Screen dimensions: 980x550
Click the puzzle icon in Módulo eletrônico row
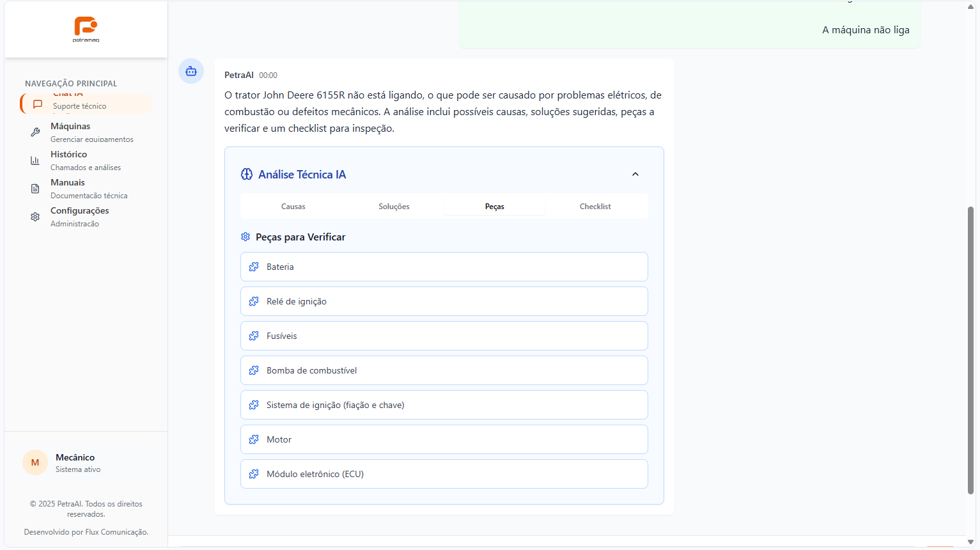point(254,474)
